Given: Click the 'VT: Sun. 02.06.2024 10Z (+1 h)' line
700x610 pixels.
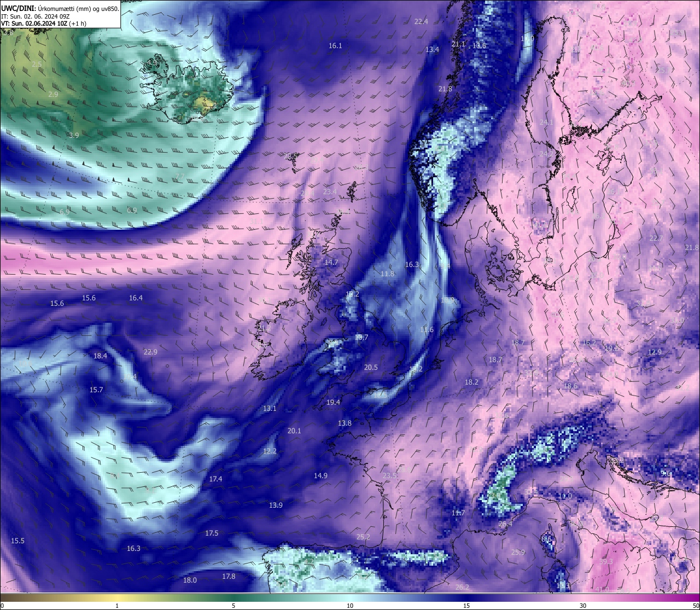Looking at the screenshot, I should (43, 24).
